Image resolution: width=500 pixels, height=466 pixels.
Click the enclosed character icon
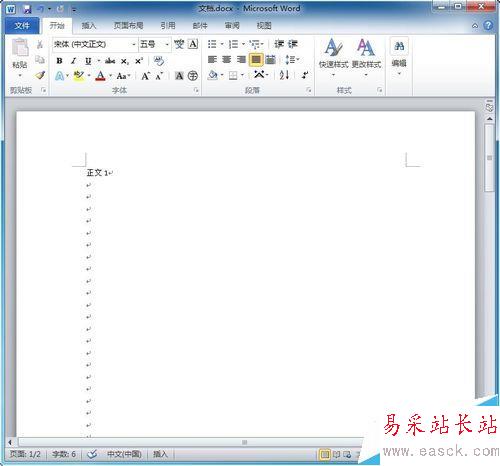pos(193,76)
